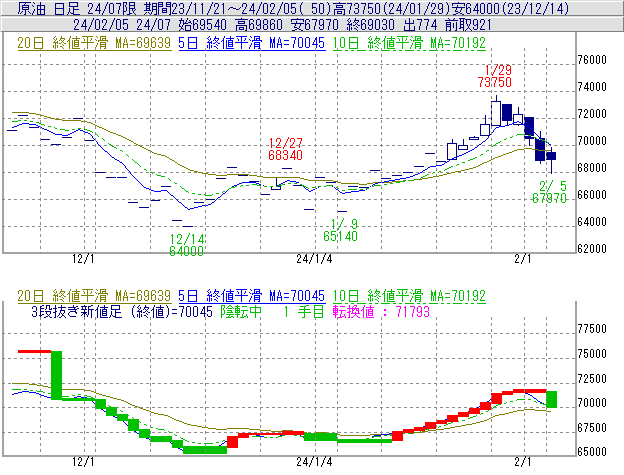624x475 pixels.
Task: Click the 安67970 low price in header
Action: tap(314, 25)
